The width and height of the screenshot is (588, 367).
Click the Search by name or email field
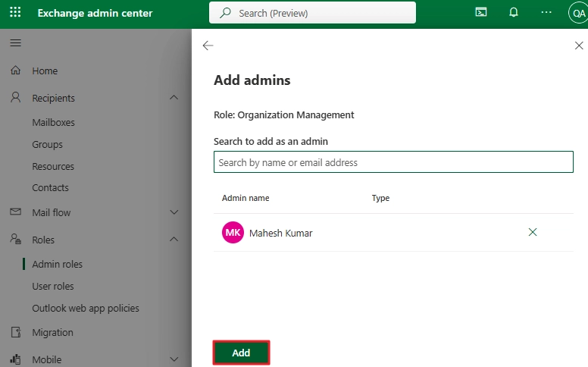(393, 162)
